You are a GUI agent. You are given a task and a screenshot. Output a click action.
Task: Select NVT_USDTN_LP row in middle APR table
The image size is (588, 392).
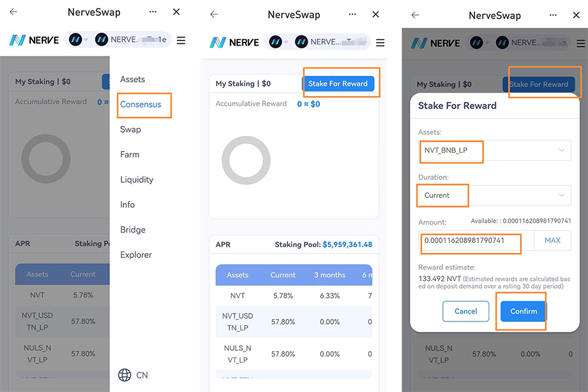tap(294, 322)
